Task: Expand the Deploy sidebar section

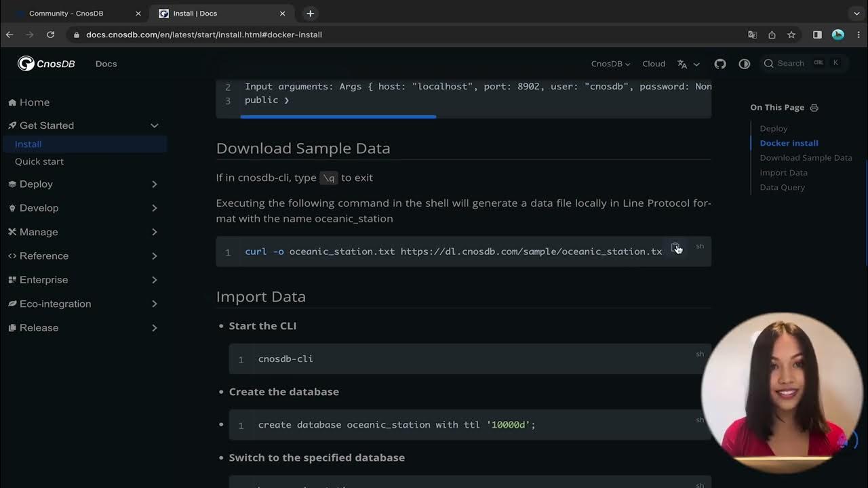Action: click(x=155, y=184)
